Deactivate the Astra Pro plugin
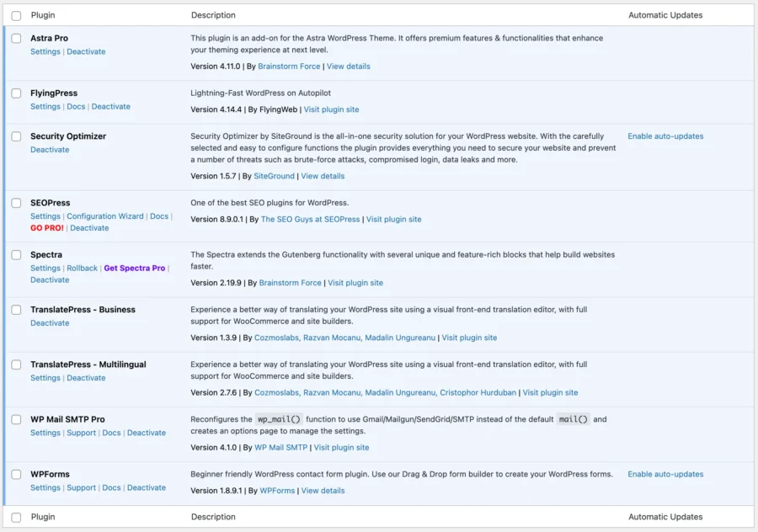The image size is (758, 532). tap(86, 51)
